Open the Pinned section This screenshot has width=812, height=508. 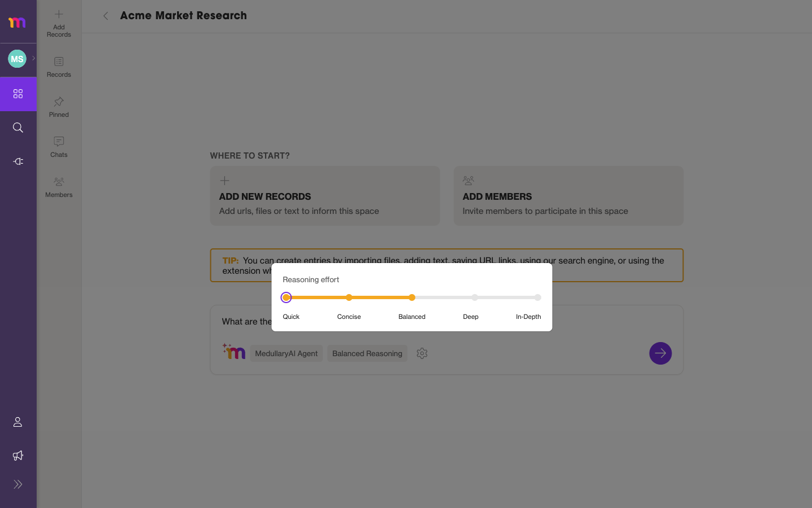point(59,107)
